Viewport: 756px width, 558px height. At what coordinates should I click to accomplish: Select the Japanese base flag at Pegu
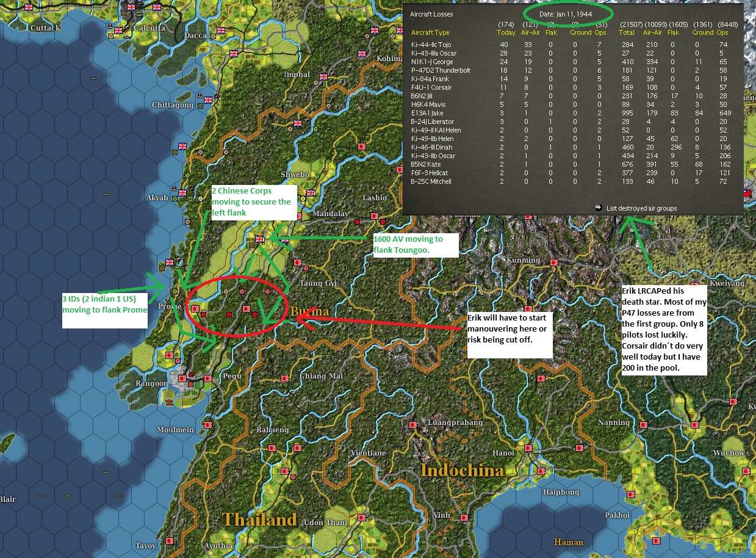[x=209, y=379]
